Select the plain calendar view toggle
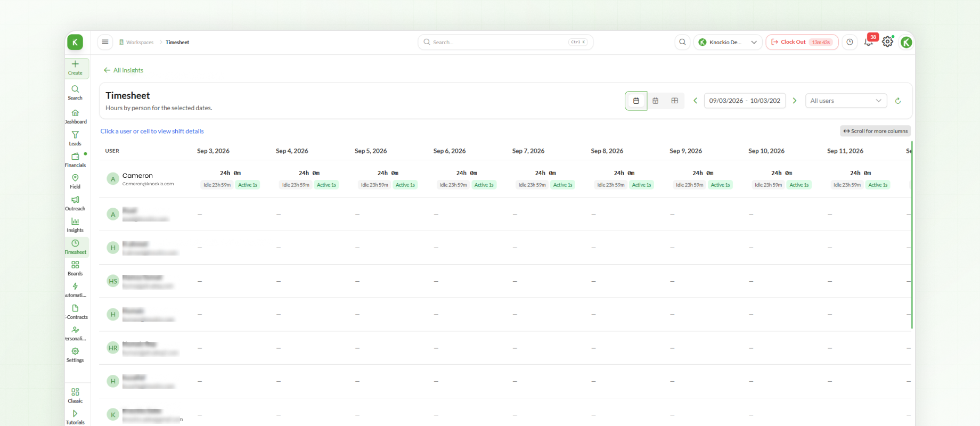980x426 pixels. (636, 101)
